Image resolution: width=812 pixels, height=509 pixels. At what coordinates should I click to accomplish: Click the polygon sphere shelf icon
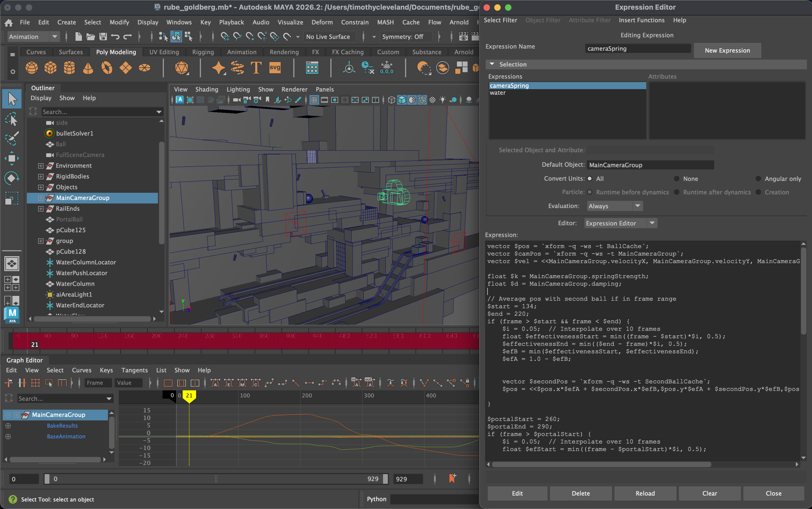coord(32,68)
